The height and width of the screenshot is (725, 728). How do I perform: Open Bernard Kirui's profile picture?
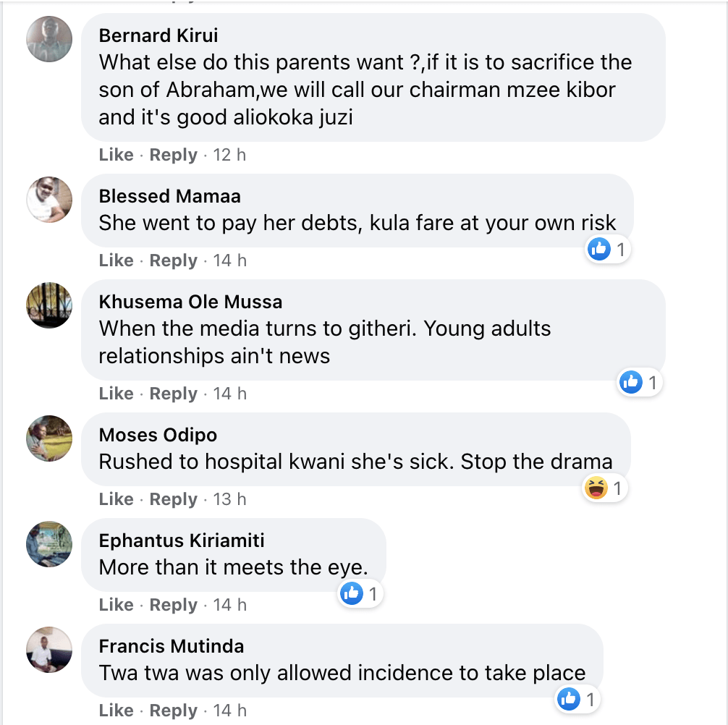tap(49, 38)
